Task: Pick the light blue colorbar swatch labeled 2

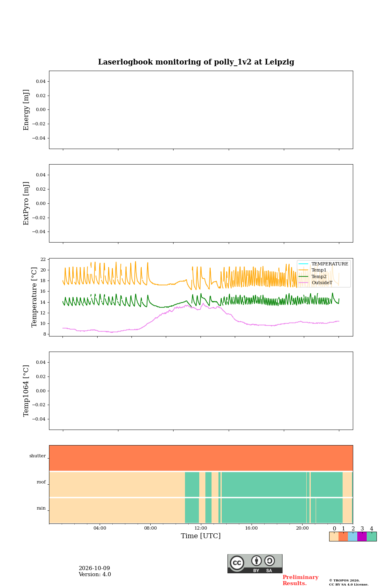Action: (x=352, y=537)
